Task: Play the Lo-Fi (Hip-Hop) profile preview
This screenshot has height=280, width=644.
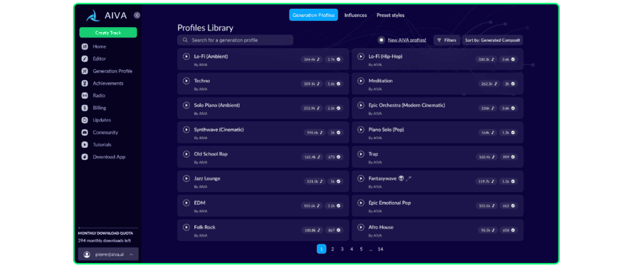Action: pyautogui.click(x=360, y=57)
